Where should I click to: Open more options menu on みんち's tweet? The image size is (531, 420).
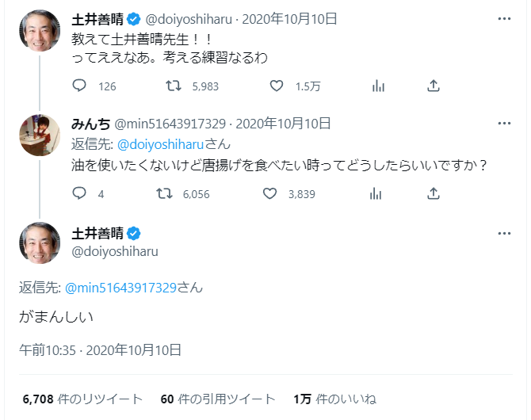pyautogui.click(x=504, y=124)
